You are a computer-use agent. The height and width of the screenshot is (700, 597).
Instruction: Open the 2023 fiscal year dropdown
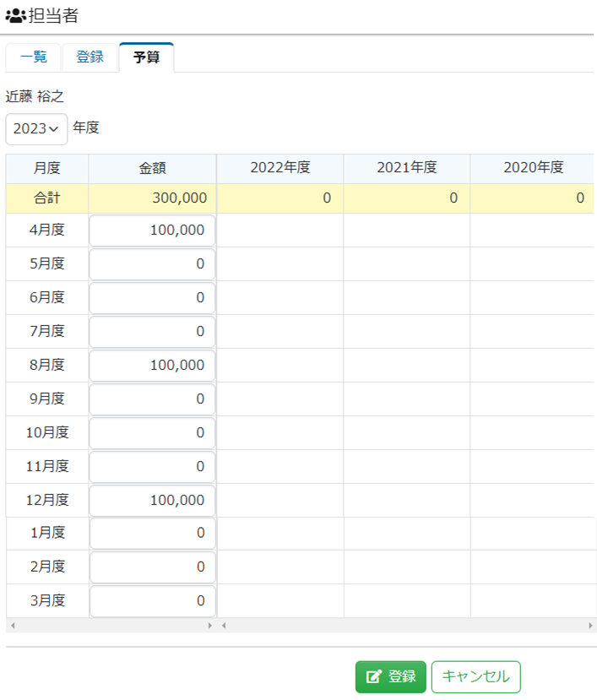click(x=36, y=129)
